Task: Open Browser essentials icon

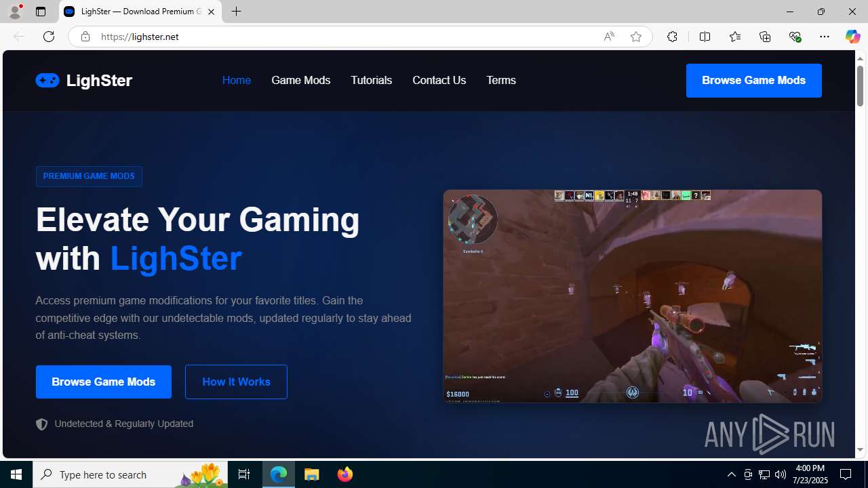Action: click(x=795, y=37)
